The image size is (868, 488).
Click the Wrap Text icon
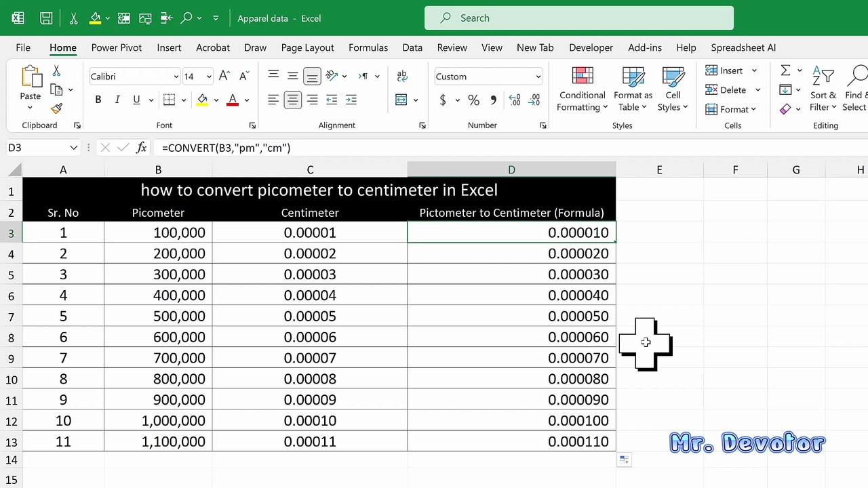pyautogui.click(x=402, y=77)
